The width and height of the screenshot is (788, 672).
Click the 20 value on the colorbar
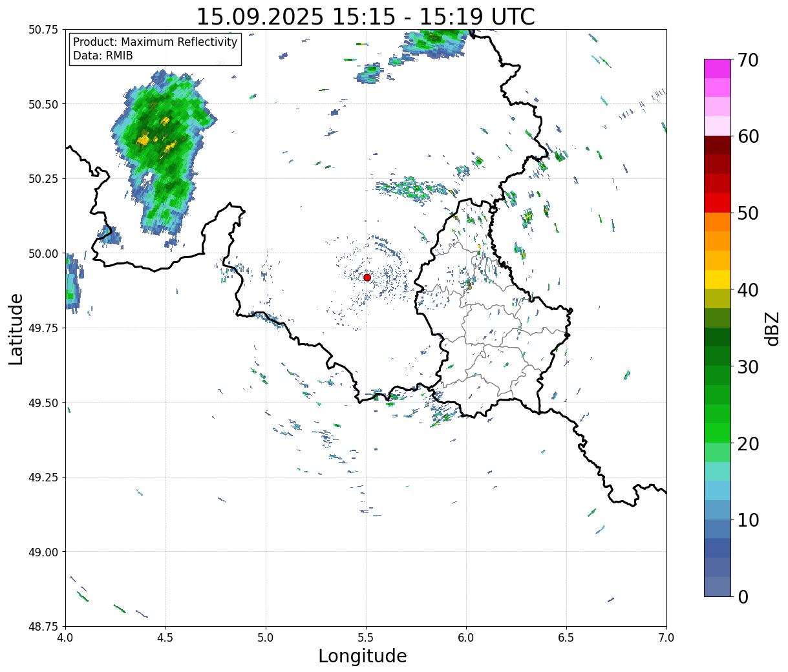[x=748, y=443]
